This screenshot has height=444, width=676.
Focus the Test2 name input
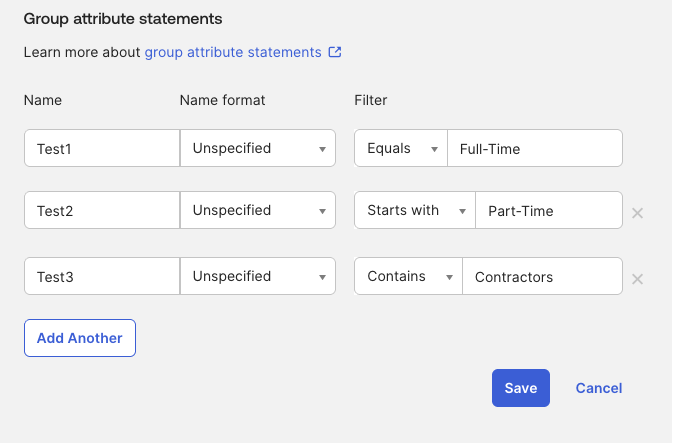click(101, 211)
